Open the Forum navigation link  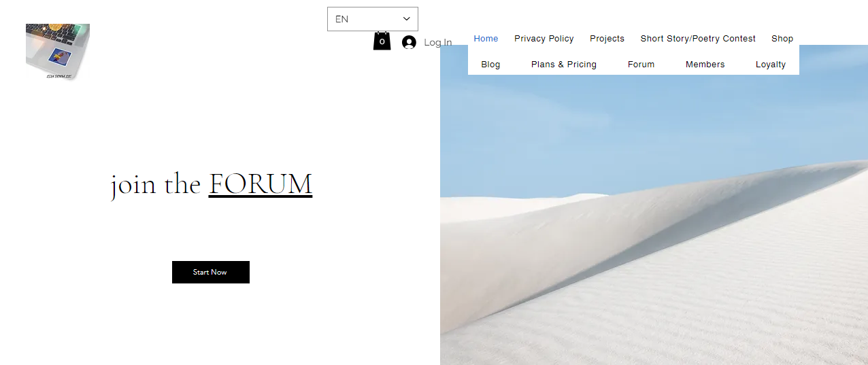[x=641, y=65]
